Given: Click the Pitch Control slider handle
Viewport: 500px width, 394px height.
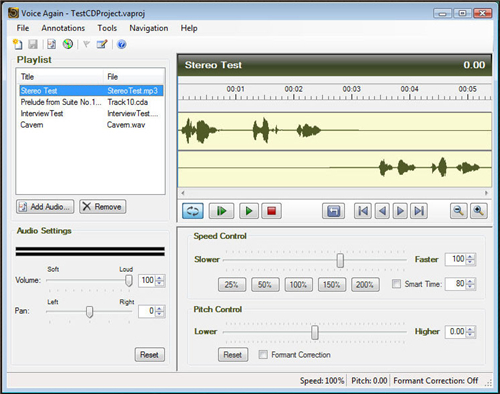Looking at the screenshot, I should [315, 332].
